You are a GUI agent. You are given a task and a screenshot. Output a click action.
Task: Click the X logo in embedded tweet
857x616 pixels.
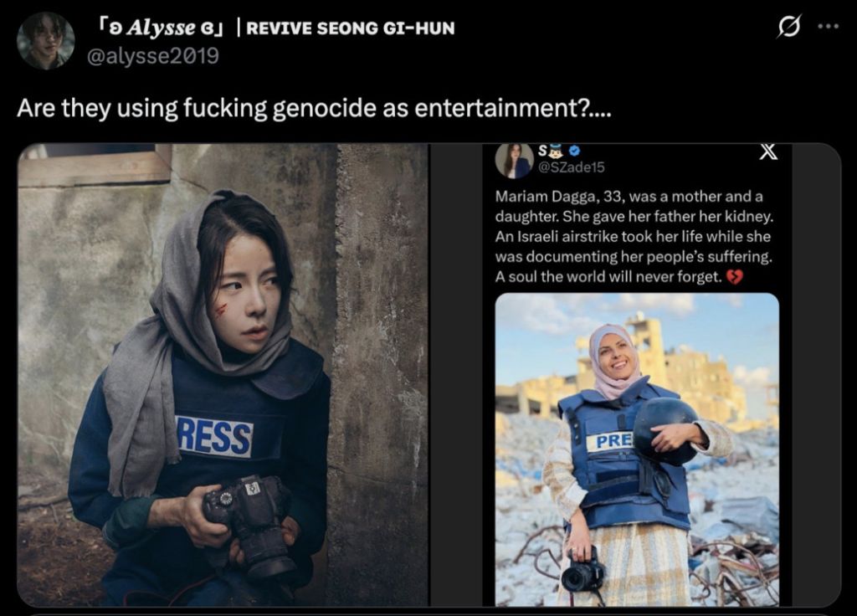[768, 151]
